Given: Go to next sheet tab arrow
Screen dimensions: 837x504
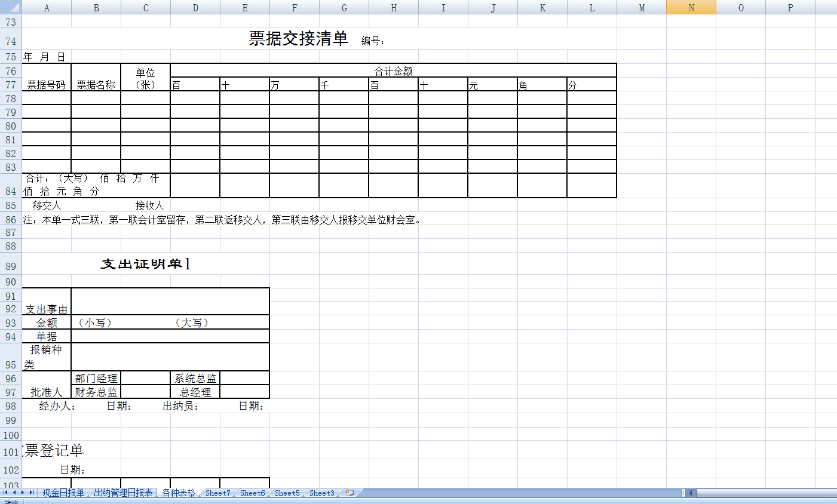Looking at the screenshot, I should (23, 493).
